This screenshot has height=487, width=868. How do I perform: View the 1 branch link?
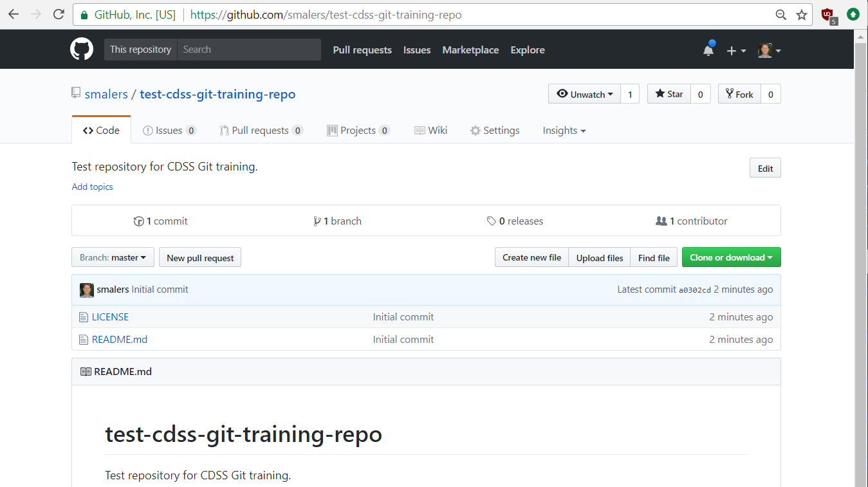(x=337, y=221)
